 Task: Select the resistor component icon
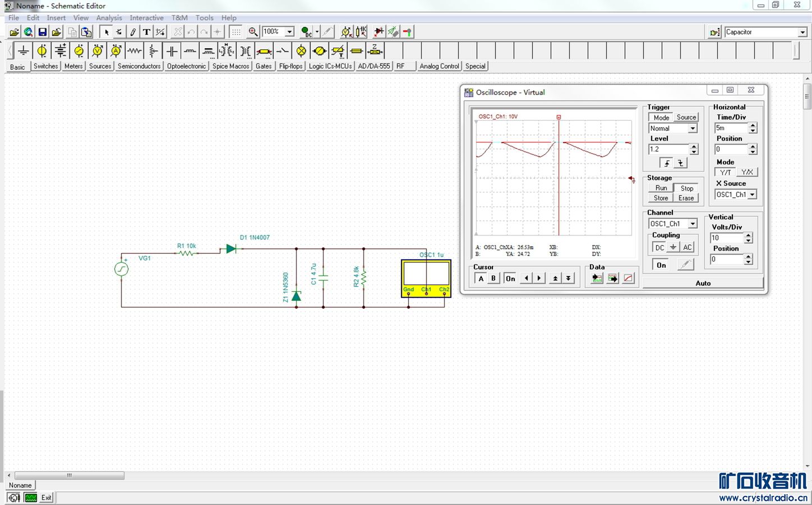tap(135, 51)
